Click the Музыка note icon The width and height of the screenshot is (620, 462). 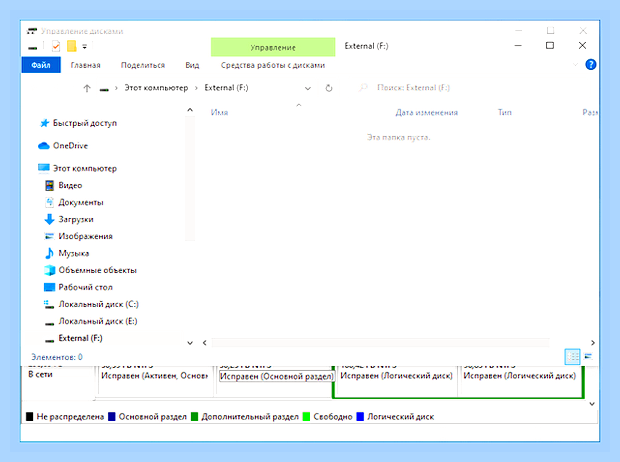49,253
